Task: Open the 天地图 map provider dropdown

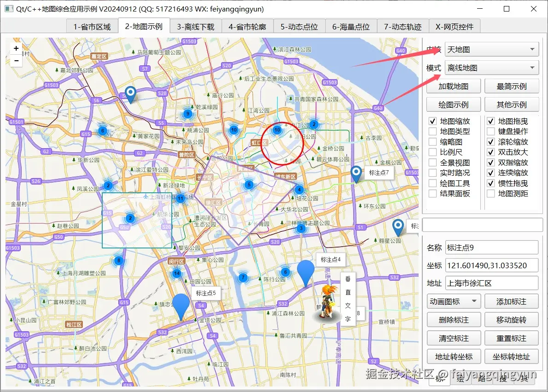Action: (x=491, y=49)
